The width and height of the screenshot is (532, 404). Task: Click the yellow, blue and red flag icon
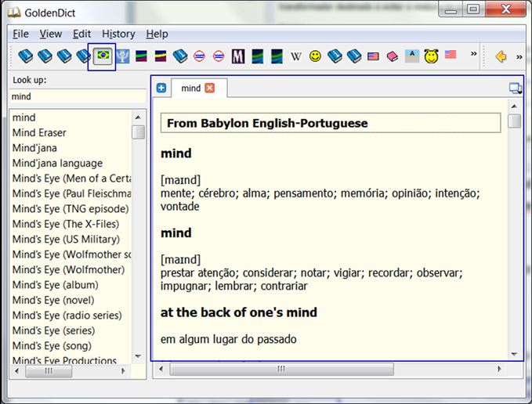point(161,56)
